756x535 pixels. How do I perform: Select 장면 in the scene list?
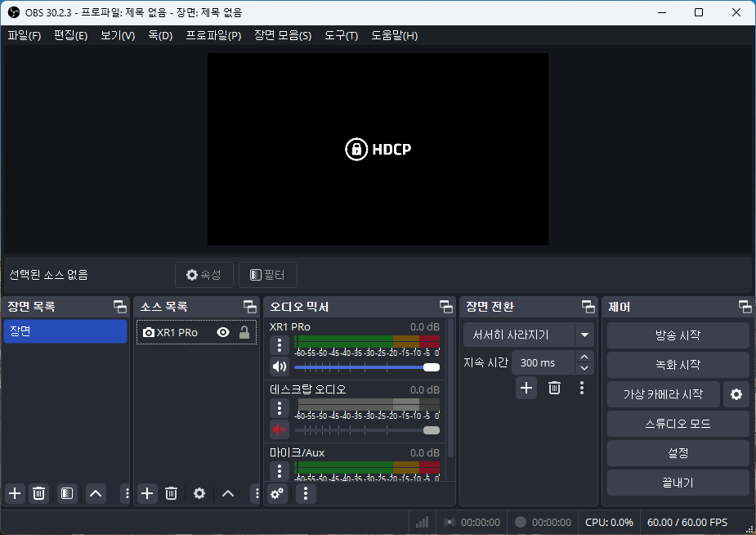click(x=65, y=333)
